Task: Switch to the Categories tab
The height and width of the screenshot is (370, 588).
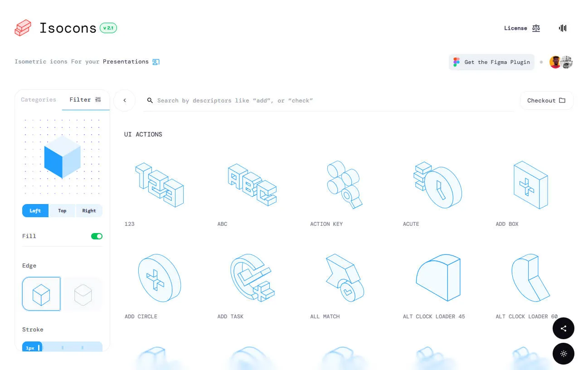Action: (39, 100)
